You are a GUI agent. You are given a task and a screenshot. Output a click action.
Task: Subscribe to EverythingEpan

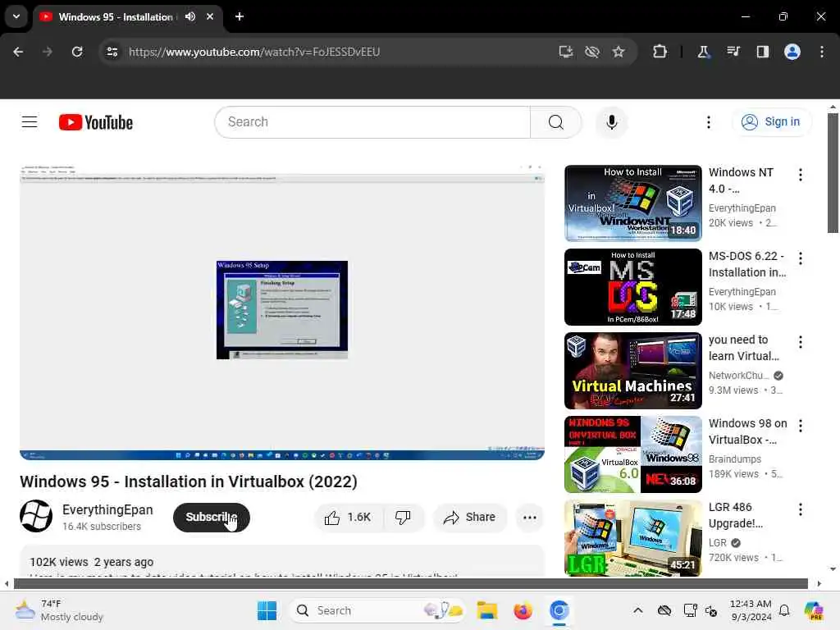[211, 517]
